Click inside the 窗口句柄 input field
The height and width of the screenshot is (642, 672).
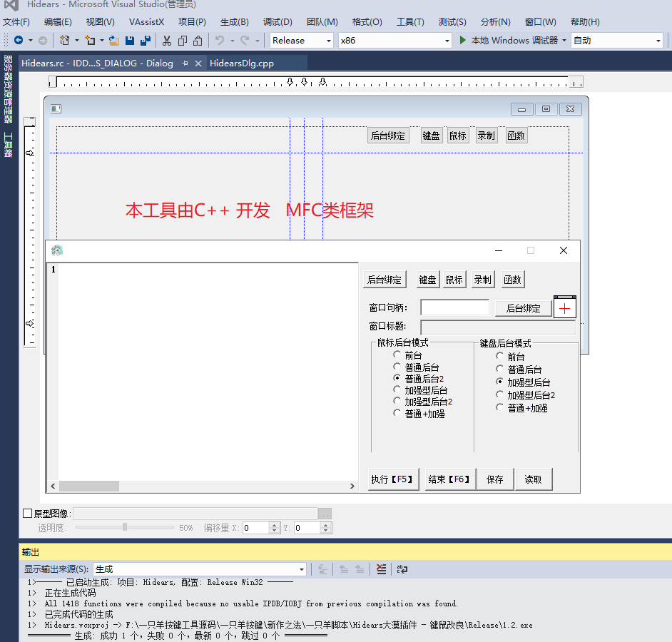tap(455, 307)
